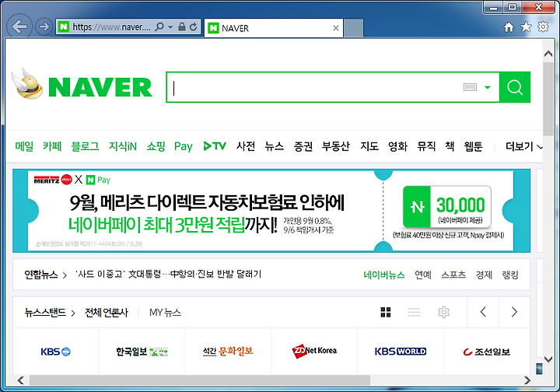This screenshot has width=560, height=392.
Task: Open the '사드 이중고' news headline
Action: pyautogui.click(x=168, y=275)
